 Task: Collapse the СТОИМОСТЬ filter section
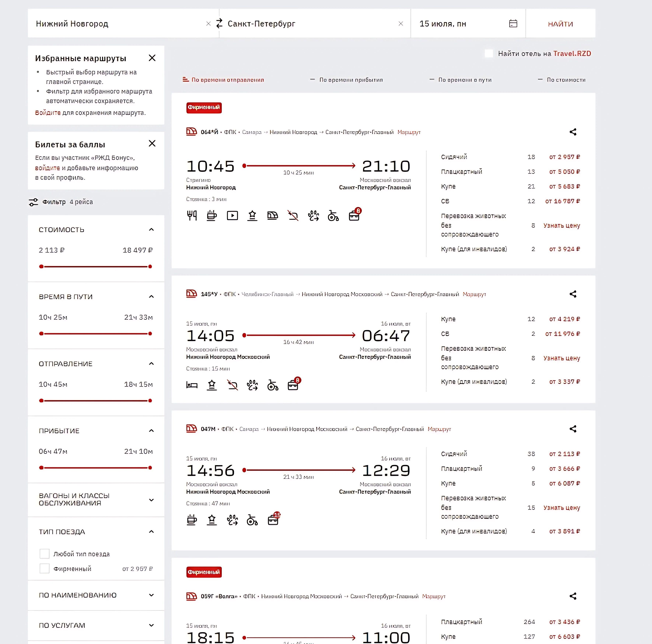tap(151, 230)
